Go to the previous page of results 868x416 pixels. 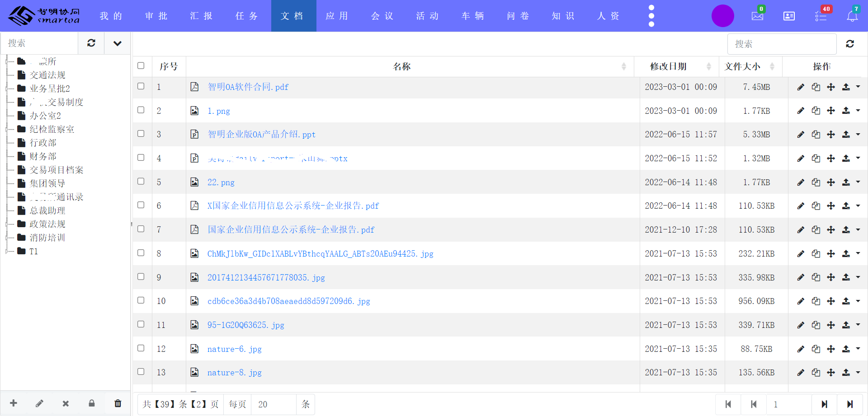[x=754, y=404]
